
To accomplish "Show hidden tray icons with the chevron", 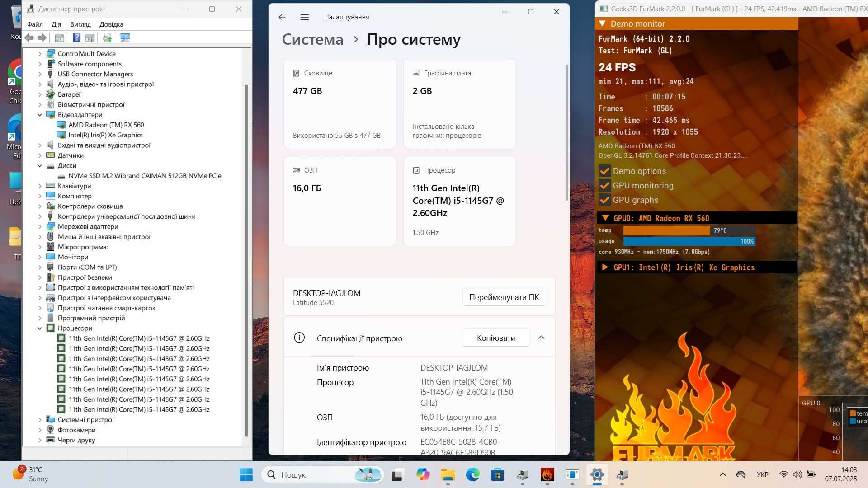I will (x=723, y=474).
